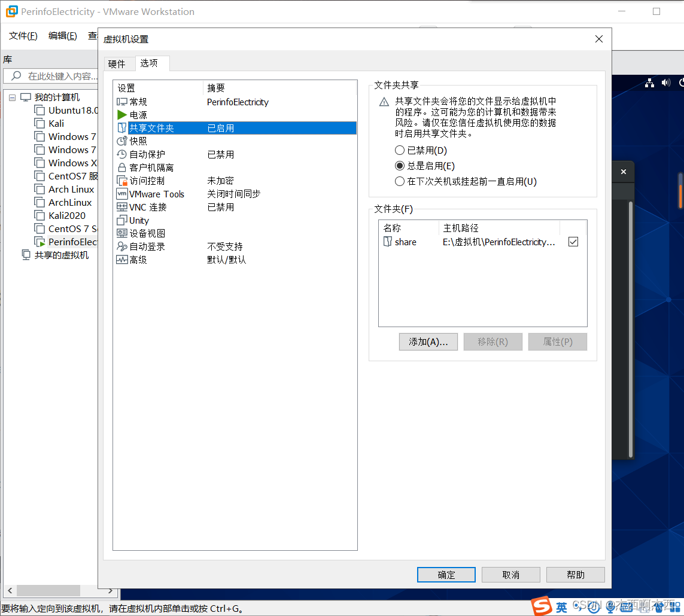Click the network icon in guest top bar
The height and width of the screenshot is (616, 684).
(649, 83)
